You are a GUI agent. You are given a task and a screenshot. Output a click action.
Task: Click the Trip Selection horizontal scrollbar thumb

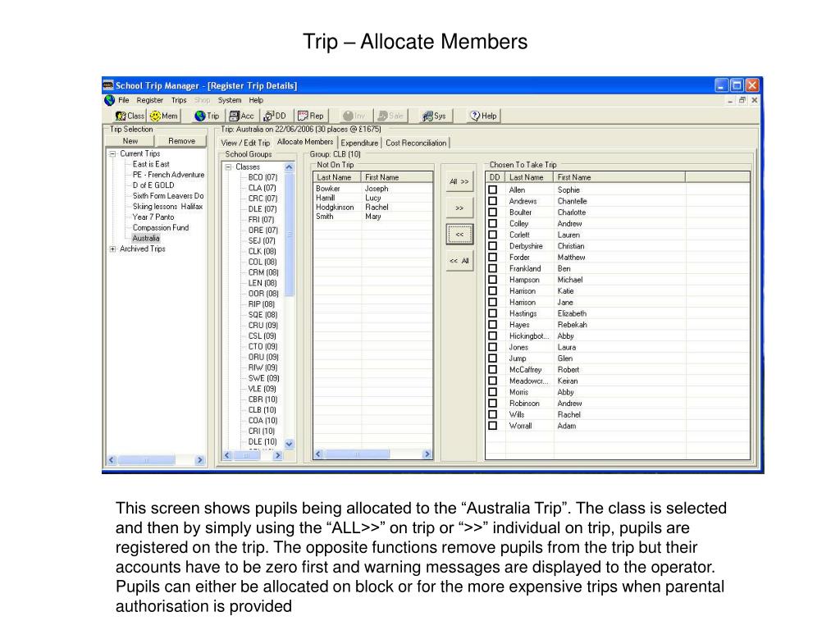(x=146, y=459)
